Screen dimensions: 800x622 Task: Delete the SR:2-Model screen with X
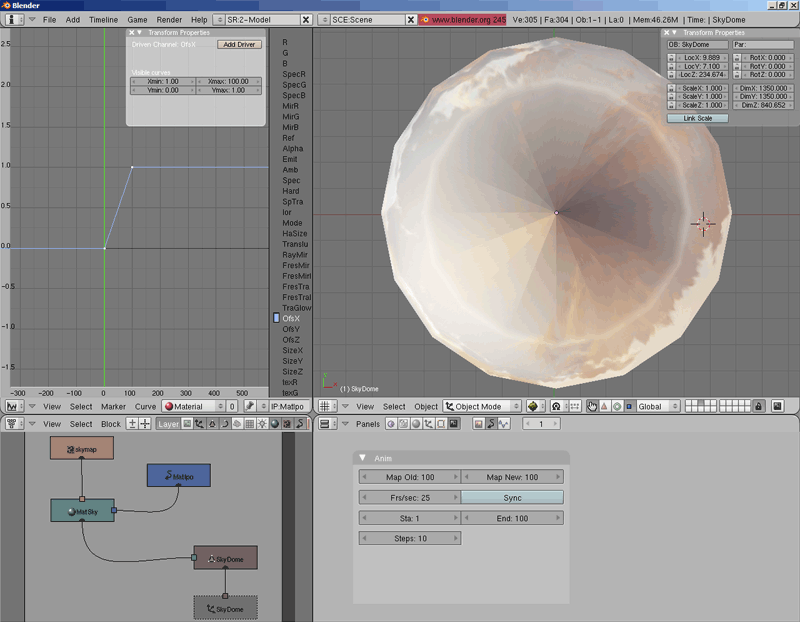[x=306, y=19]
